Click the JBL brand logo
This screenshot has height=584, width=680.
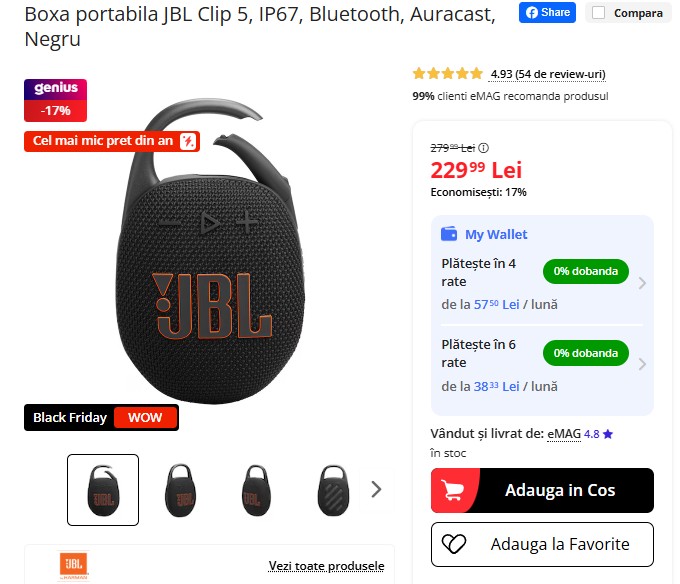tap(73, 565)
